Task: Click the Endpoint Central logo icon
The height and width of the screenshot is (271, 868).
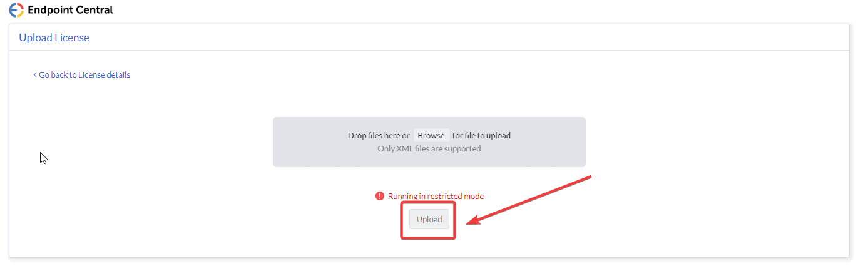Action: pos(16,10)
